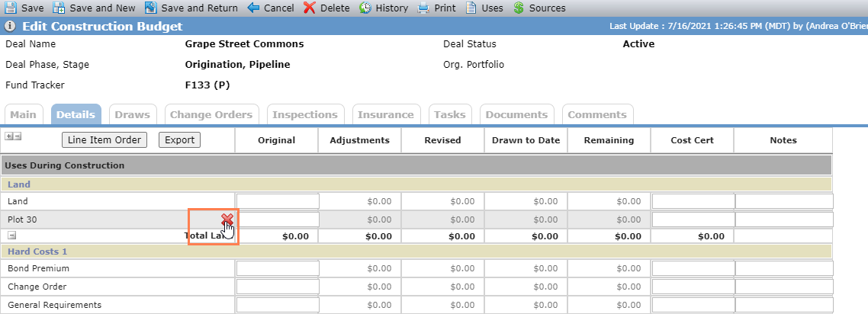Click the red Delete X in the toolbar
868x314 pixels.
tap(310, 8)
